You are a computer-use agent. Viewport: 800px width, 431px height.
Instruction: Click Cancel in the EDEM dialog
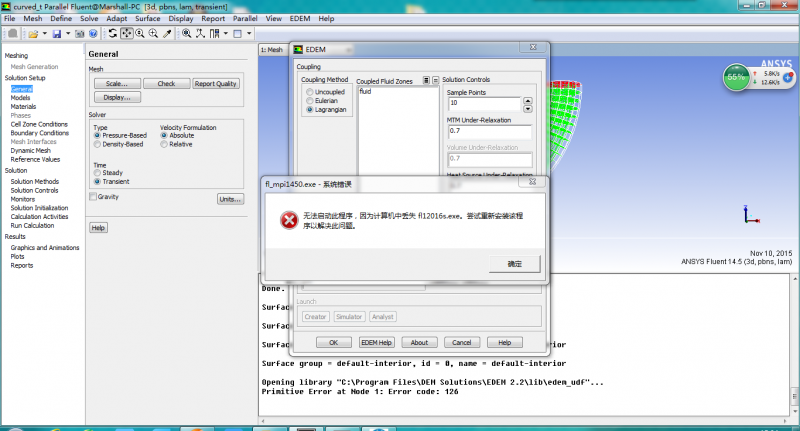462,342
